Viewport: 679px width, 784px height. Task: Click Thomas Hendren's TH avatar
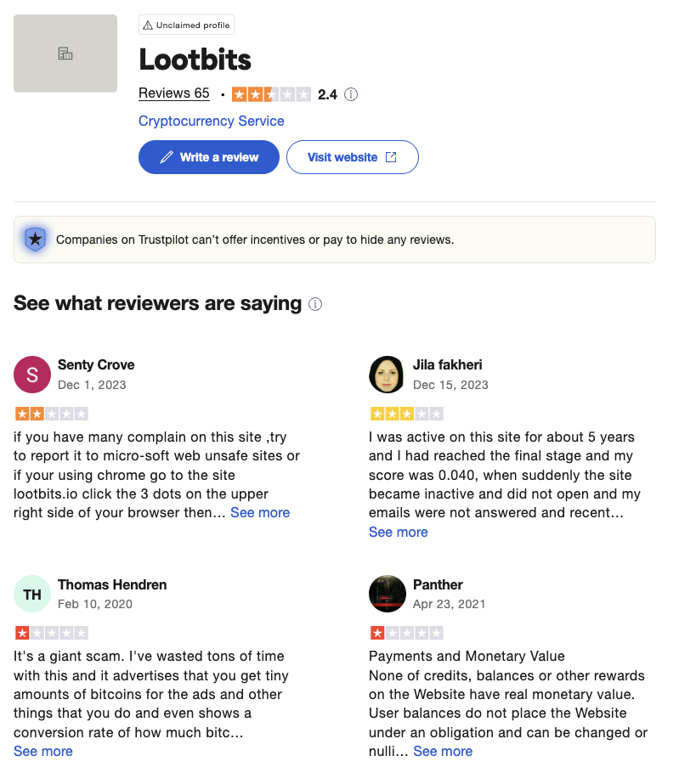click(32, 594)
